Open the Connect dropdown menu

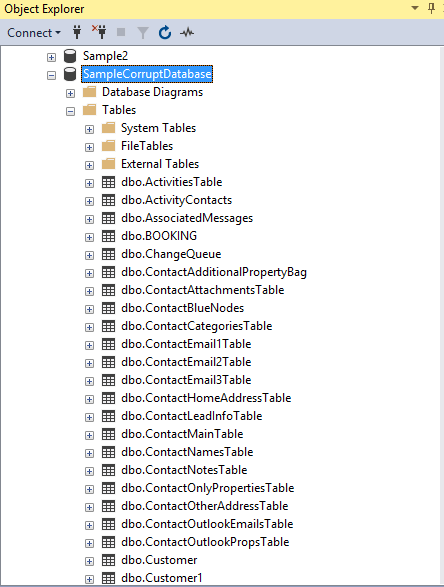point(34,33)
